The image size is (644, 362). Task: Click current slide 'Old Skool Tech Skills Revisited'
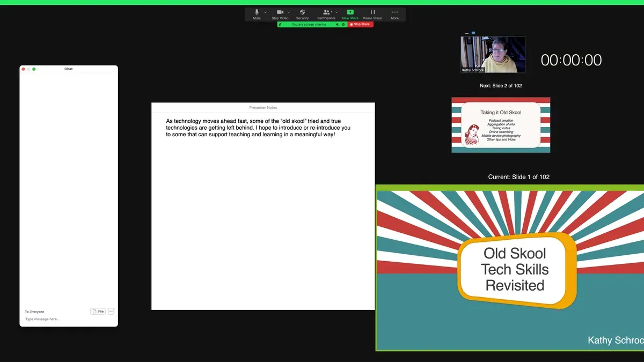[x=510, y=268]
